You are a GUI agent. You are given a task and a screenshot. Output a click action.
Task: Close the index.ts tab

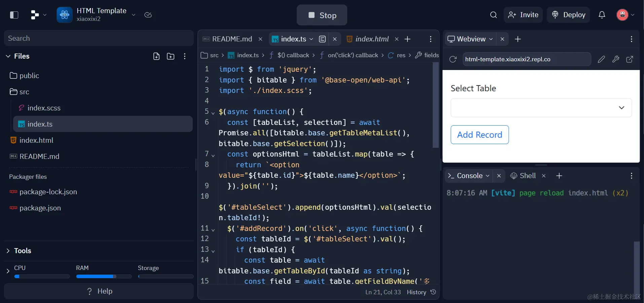335,39
